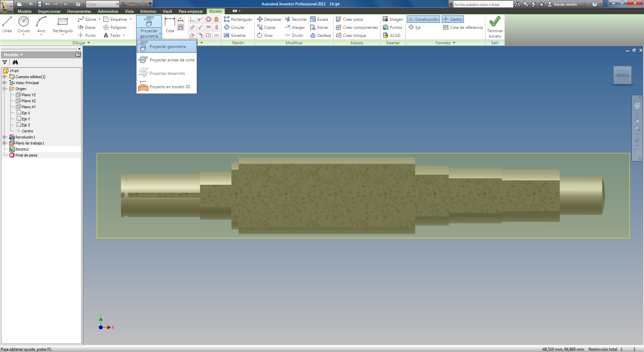Expand the Formato panel dropdown
The height and width of the screenshot is (352, 644).
445,43
